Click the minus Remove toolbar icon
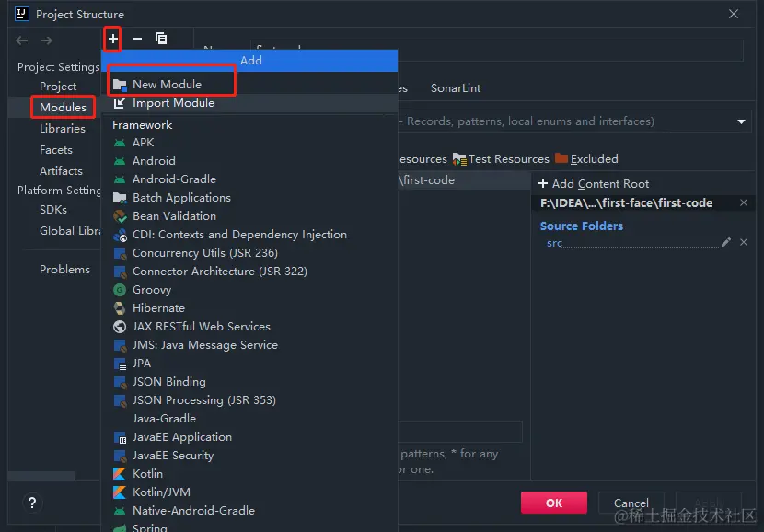The image size is (764, 532). point(137,39)
